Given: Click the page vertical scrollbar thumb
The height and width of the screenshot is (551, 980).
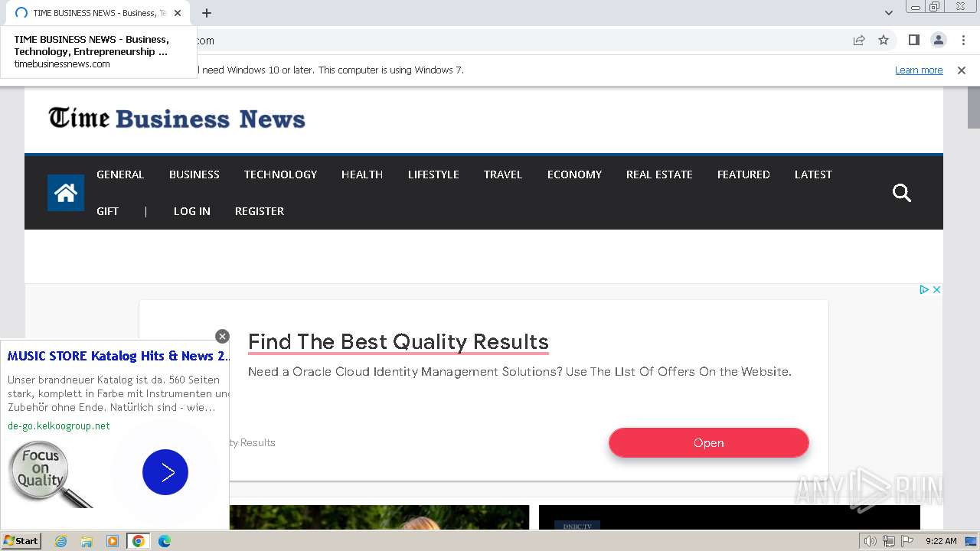Looking at the screenshot, I should (974, 107).
